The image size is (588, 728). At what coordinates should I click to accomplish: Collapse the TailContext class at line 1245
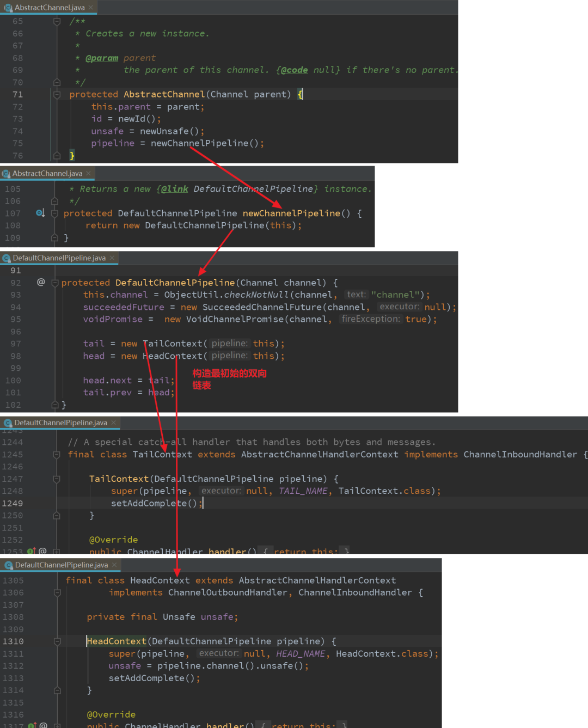click(x=57, y=454)
